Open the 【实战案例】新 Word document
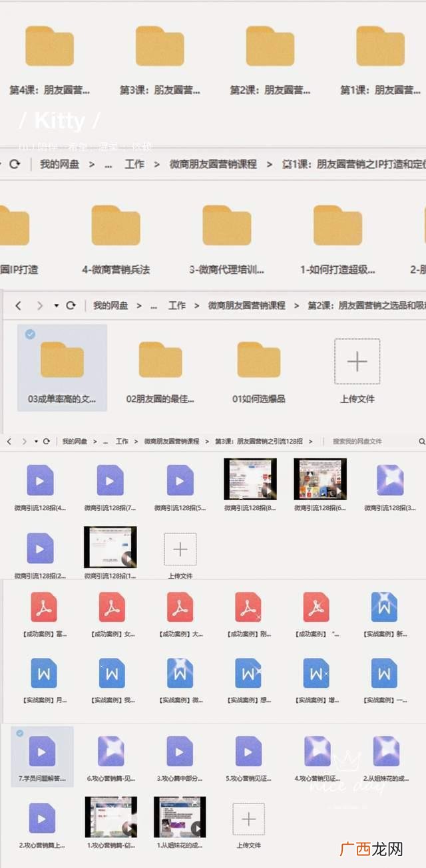Image resolution: width=426 pixels, height=868 pixels. [x=384, y=607]
